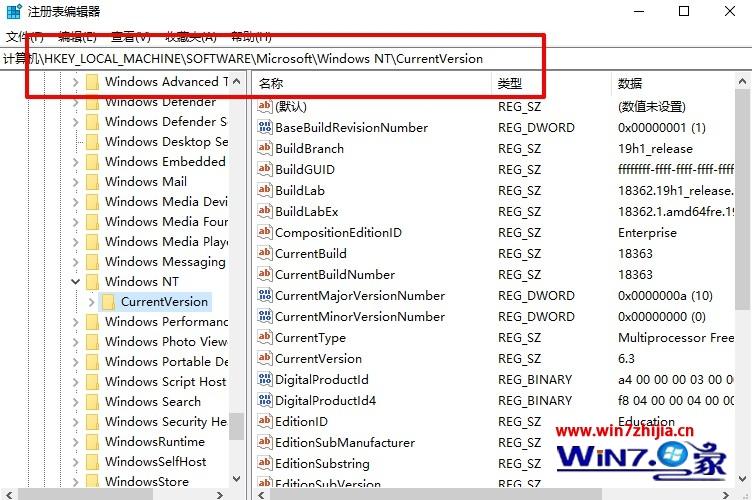Click the Registry Editor app icon in title bar
This screenshot has height=500, width=752.
pos(14,11)
